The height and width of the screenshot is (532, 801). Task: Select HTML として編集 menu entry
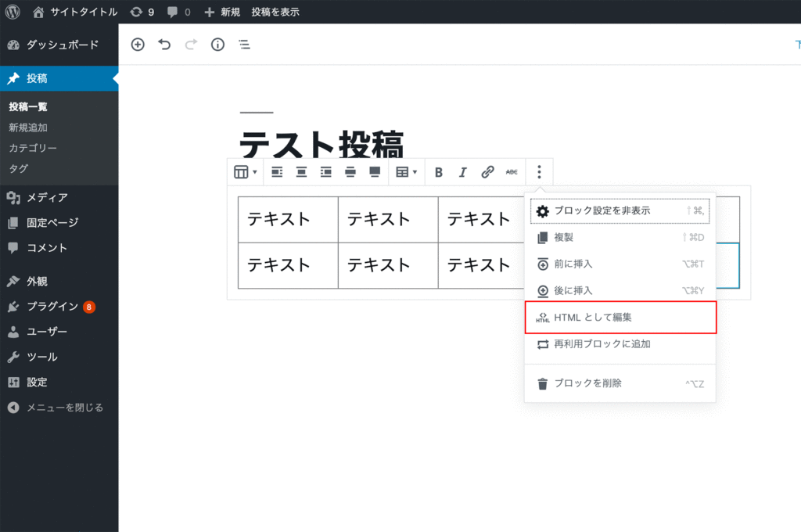click(x=620, y=318)
